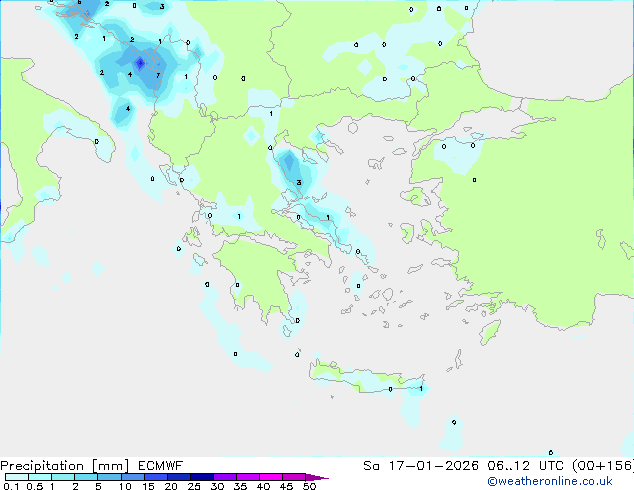Image resolution: width=634 pixels, height=490 pixels.
Task: Pick the 15–20 mm blue legend swatch
Action: 156,477
